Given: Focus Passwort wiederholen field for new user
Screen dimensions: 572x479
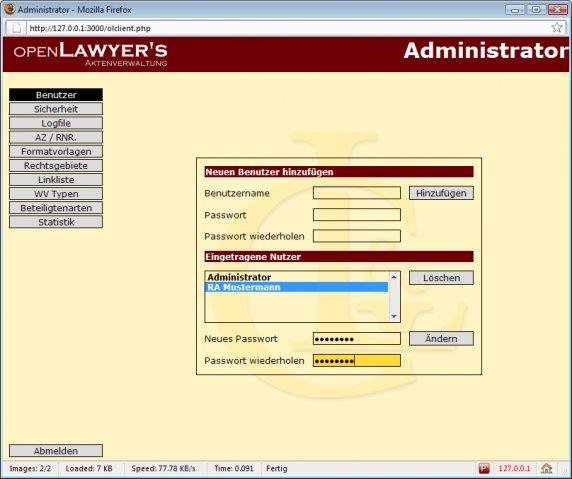Looking at the screenshot, I should 357,236.
